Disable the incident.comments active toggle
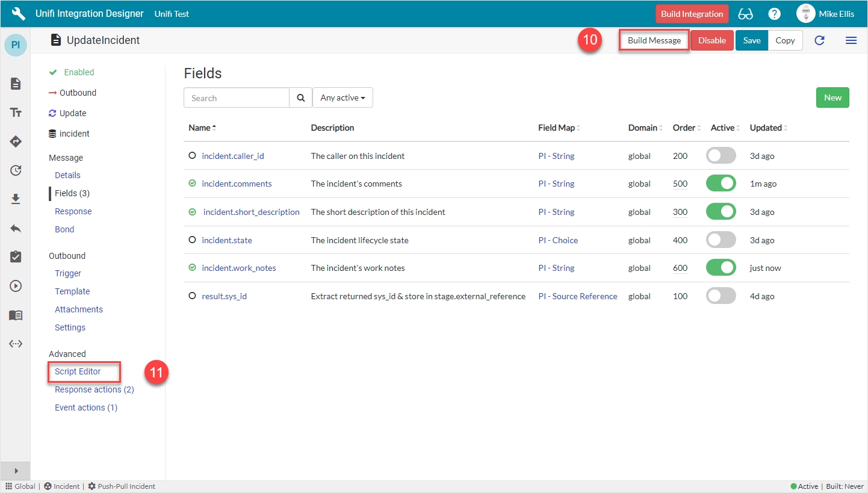Viewport: 868px width, 493px height. [721, 184]
